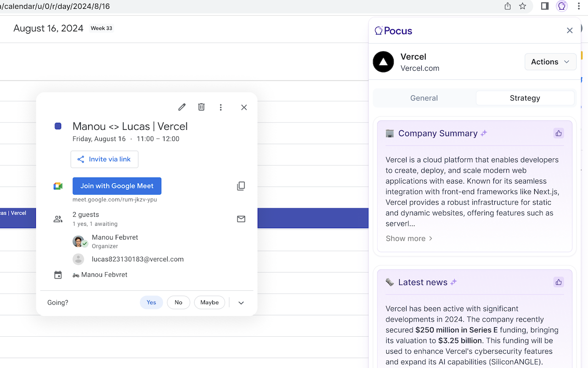Screen dimensions: 588x368
Task: Select the Strategy tab
Action: (x=525, y=98)
